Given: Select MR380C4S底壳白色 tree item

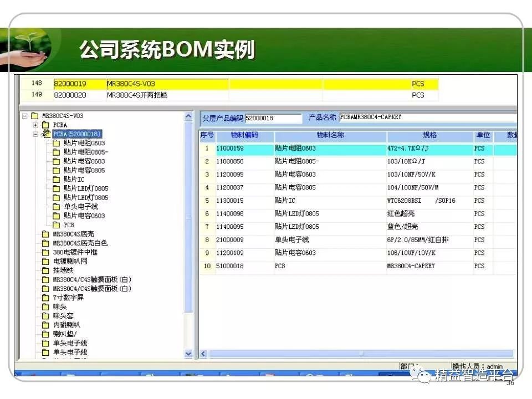Looking at the screenshot, I should pos(80,243).
